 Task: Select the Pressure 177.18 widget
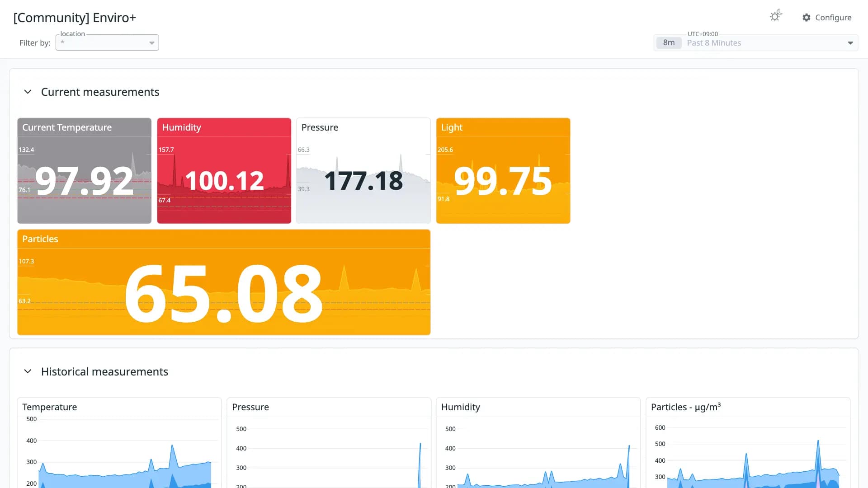[x=363, y=171]
